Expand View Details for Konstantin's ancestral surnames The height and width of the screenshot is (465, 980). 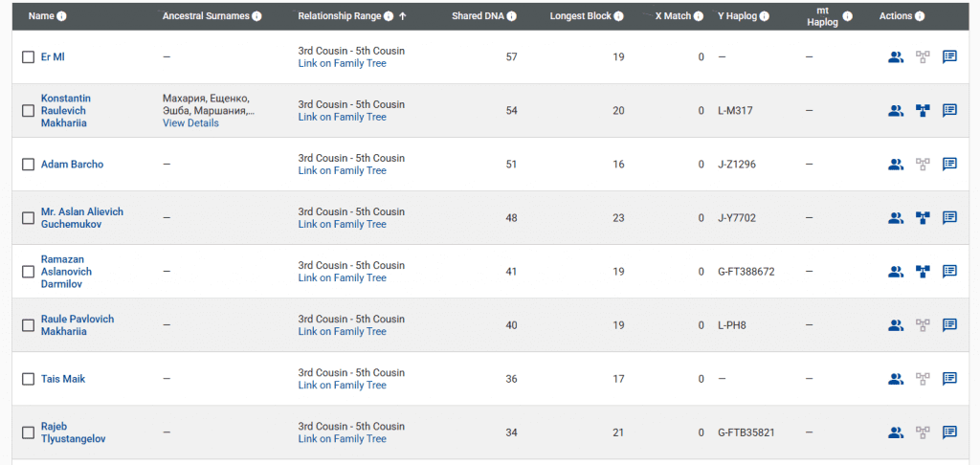coord(190,123)
